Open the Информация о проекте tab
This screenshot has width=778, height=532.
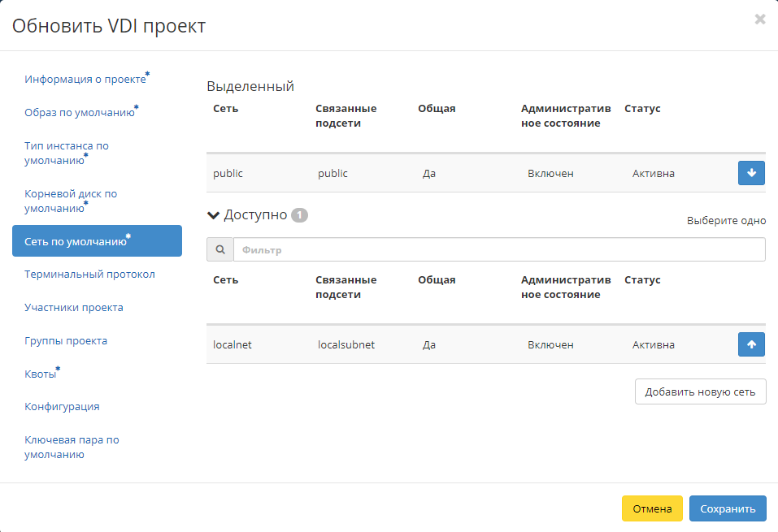(x=85, y=80)
